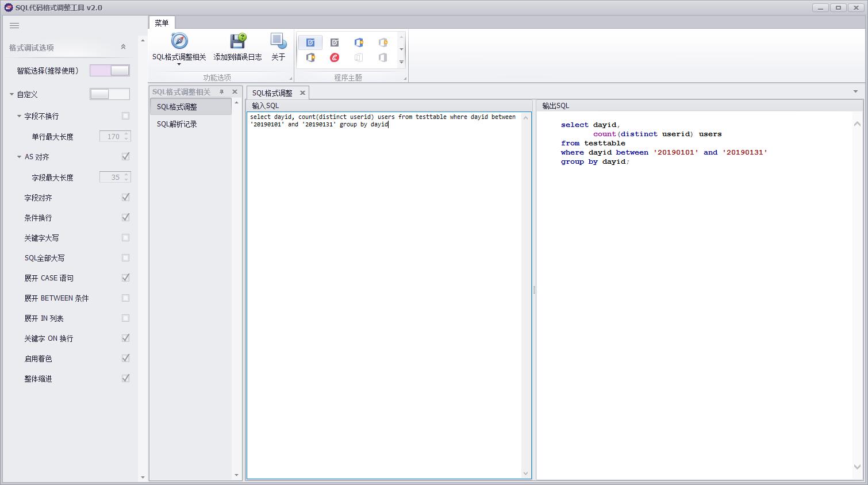This screenshot has height=485, width=868.
Task: Toggle the 自定义 switch slider
Action: pyautogui.click(x=110, y=94)
